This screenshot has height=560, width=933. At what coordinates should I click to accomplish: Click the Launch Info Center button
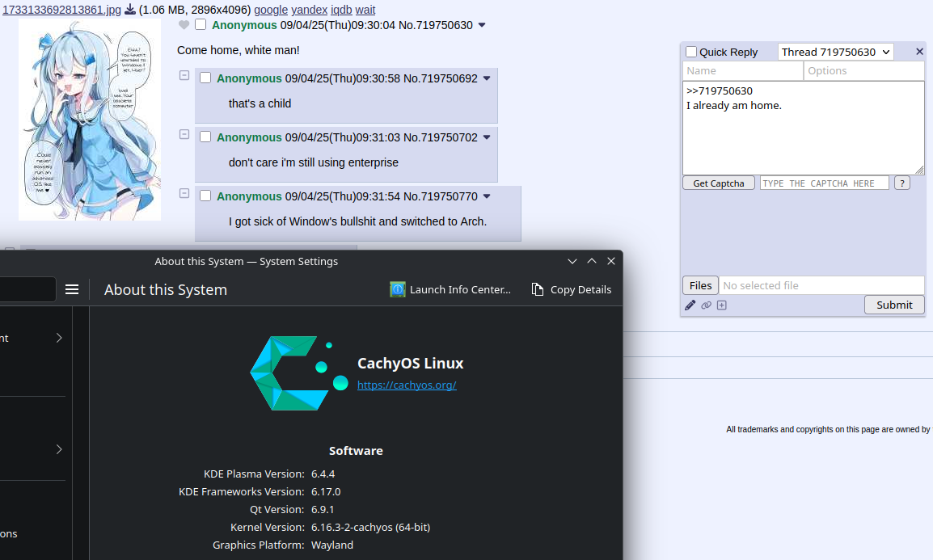[x=450, y=289]
